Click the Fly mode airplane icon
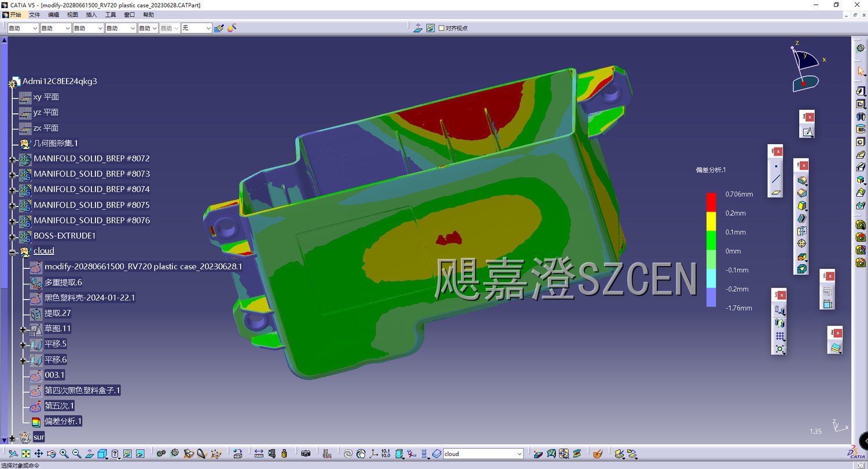 coord(13,454)
